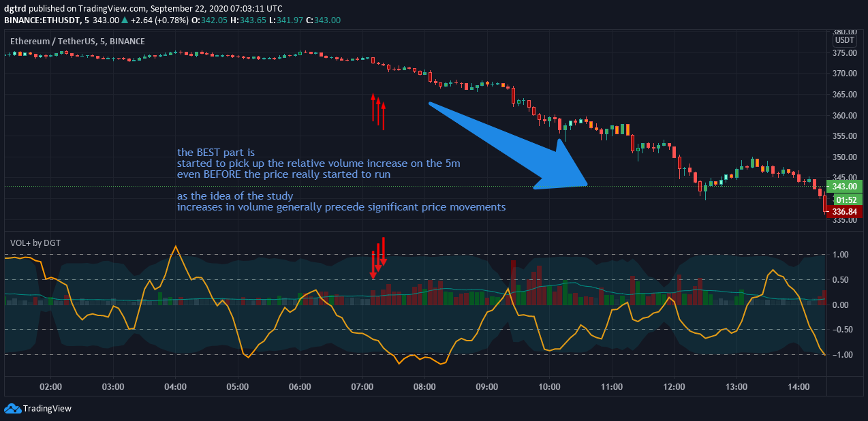Click the 05:00 time axis label

(x=238, y=387)
